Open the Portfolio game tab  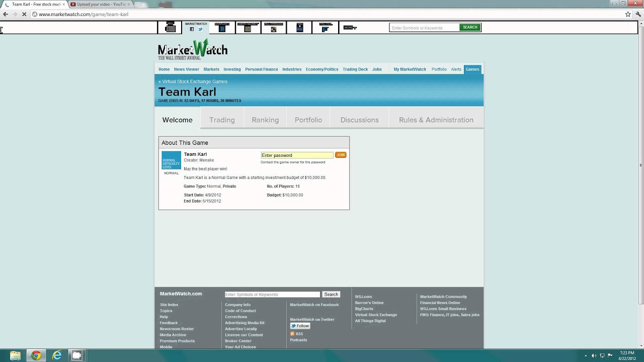tap(308, 120)
